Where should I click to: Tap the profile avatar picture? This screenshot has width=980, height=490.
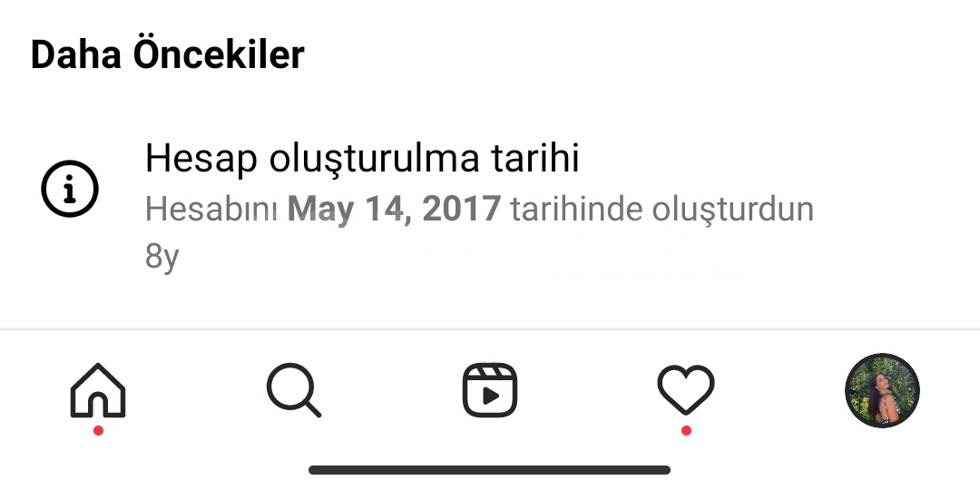[882, 390]
